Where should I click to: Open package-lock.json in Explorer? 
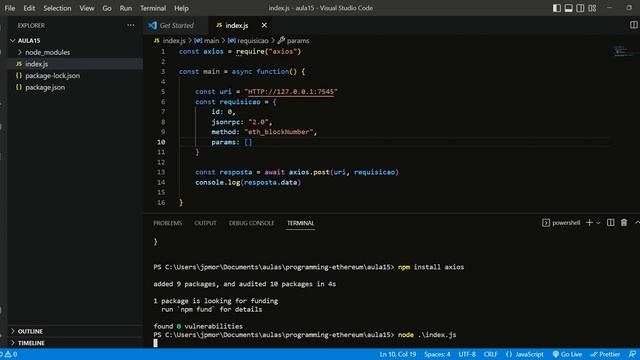(76, 76)
